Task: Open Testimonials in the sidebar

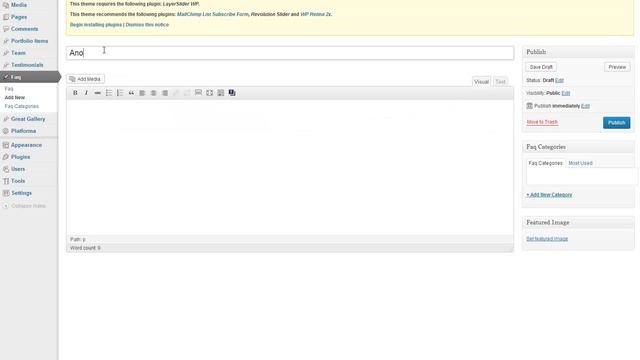Action: coord(27,65)
